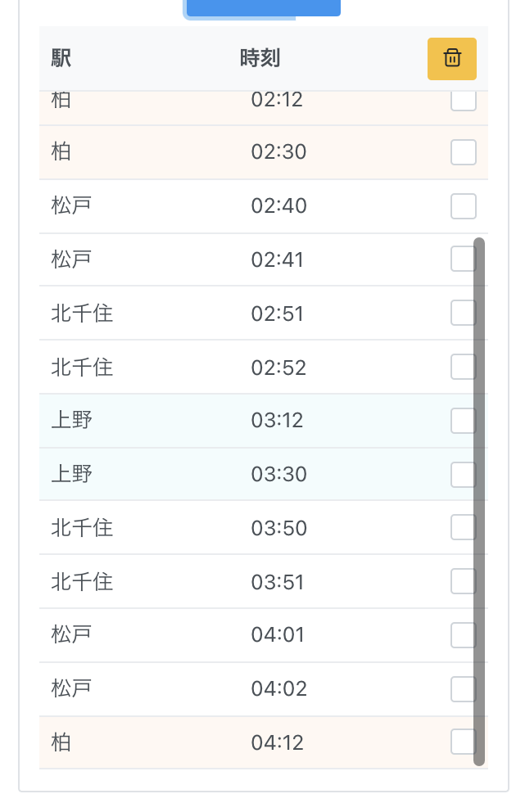Image resolution: width=516 pixels, height=812 pixels.
Task: Select the 松戸 02:41 row checkbox
Action: pyautogui.click(x=462, y=259)
